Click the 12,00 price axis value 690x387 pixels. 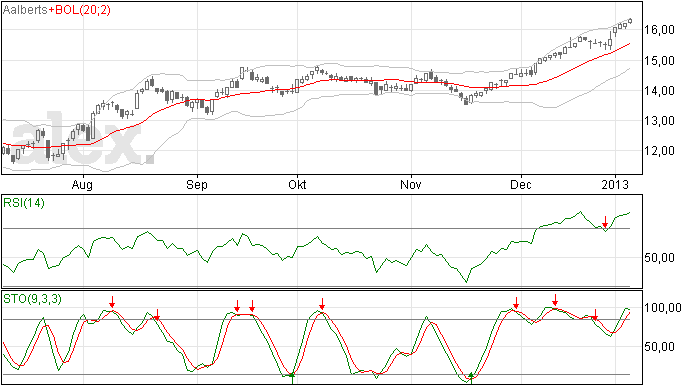click(x=659, y=151)
